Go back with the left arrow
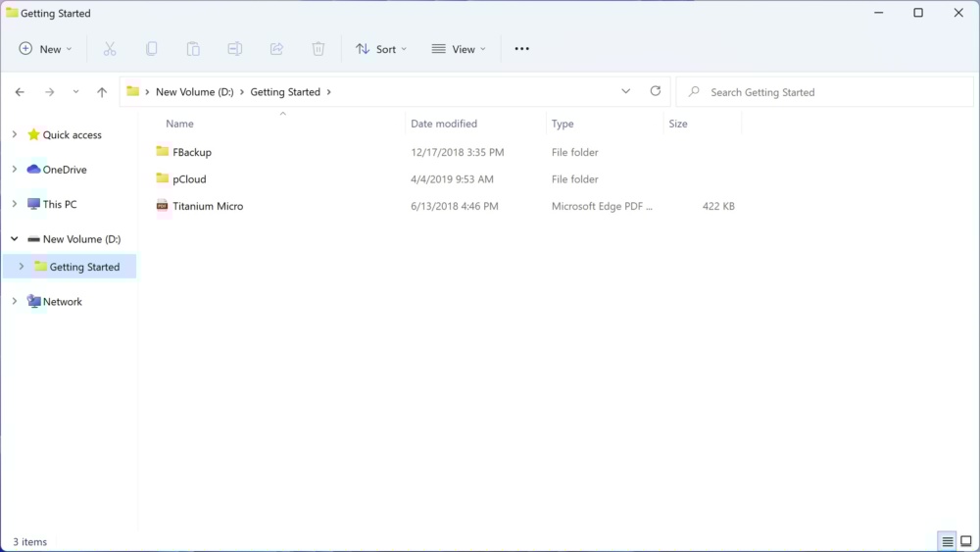Viewport: 980px width, 552px height. (20, 92)
